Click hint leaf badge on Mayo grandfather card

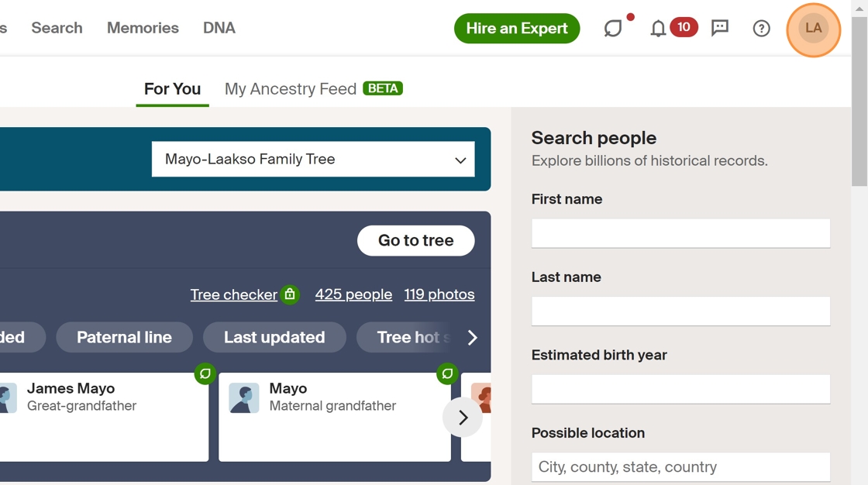[x=447, y=373]
